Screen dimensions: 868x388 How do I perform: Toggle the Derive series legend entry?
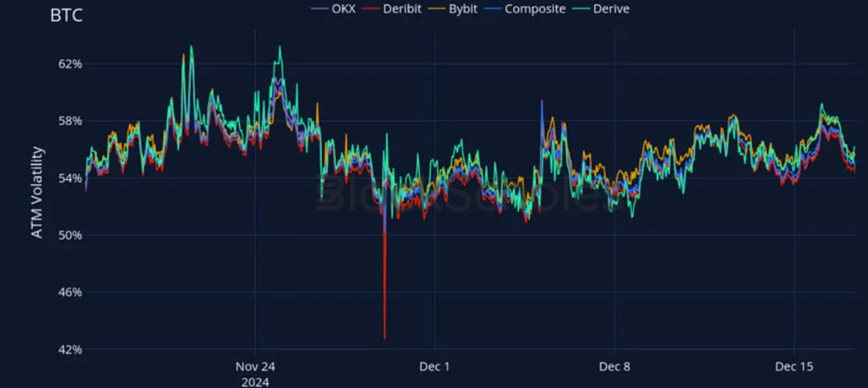(x=602, y=9)
